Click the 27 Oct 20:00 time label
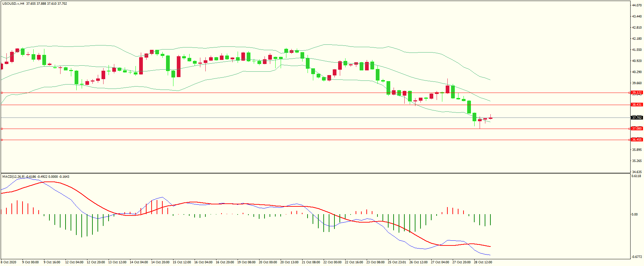 point(461,262)
